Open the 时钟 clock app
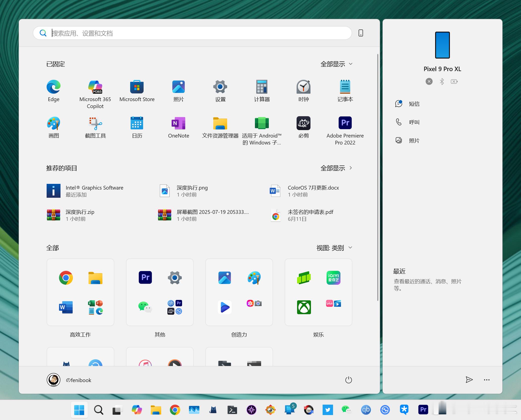The width and height of the screenshot is (521, 420). click(x=304, y=91)
